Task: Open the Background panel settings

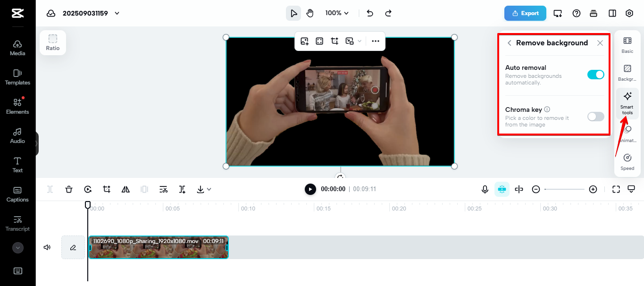Action: (627, 74)
